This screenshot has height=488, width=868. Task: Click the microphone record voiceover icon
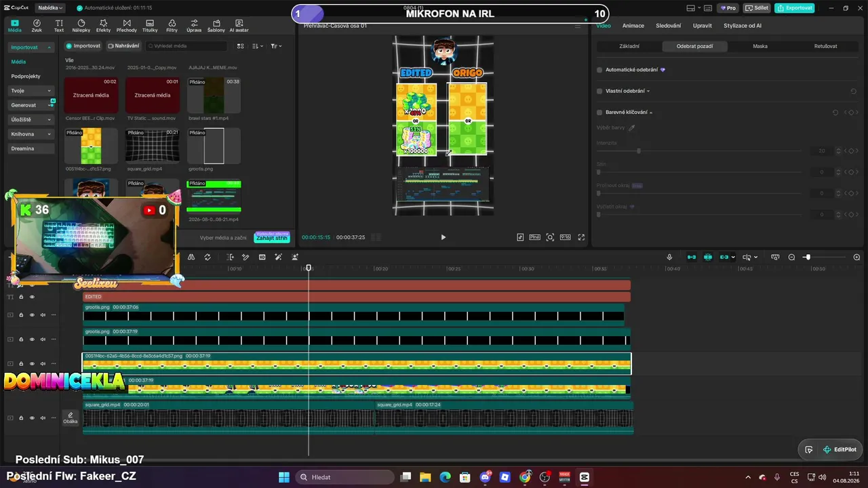coord(669,258)
